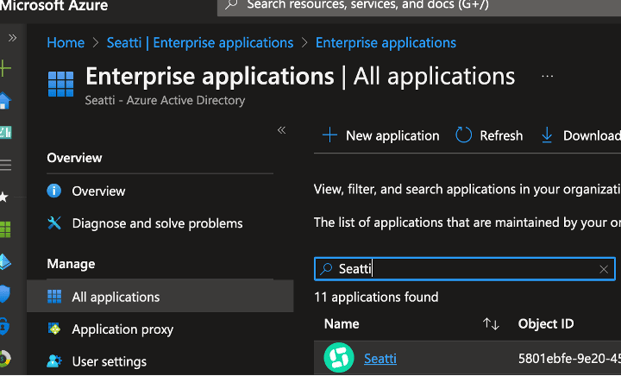The height and width of the screenshot is (376, 621).
Task: Open the Azure Active Directory pyramid icon
Action: pyautogui.click(x=5, y=261)
